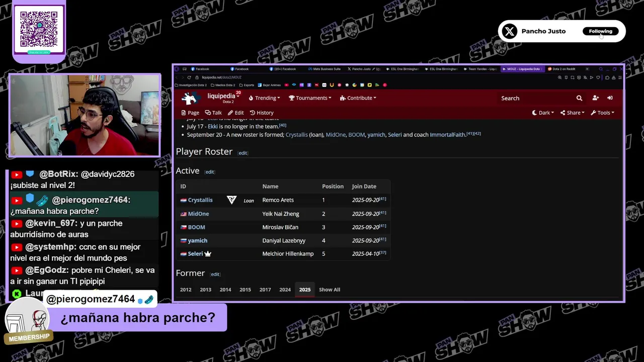The image size is (644, 362).
Task: Switch to the Team Yandex browser tab
Action: [x=480, y=69]
